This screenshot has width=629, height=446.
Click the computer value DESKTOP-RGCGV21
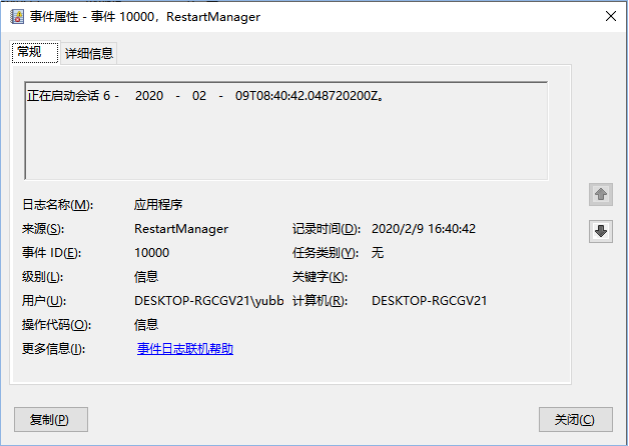429,301
